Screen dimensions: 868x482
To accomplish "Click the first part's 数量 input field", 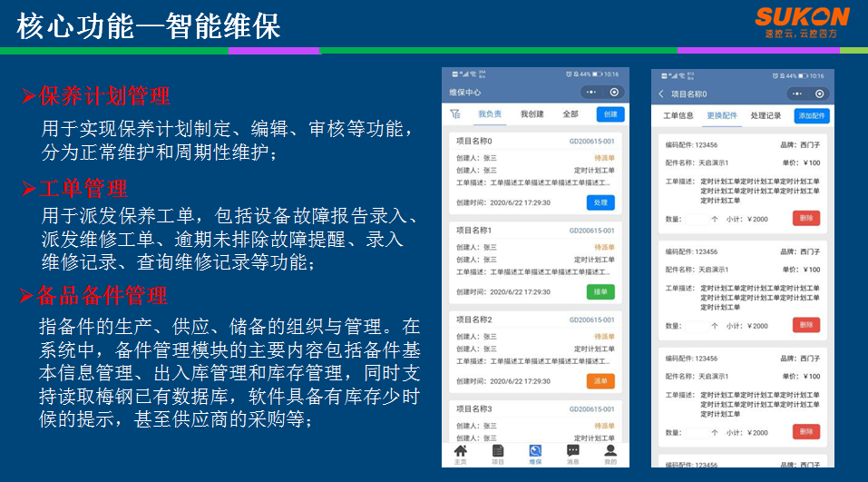I will pos(697,219).
